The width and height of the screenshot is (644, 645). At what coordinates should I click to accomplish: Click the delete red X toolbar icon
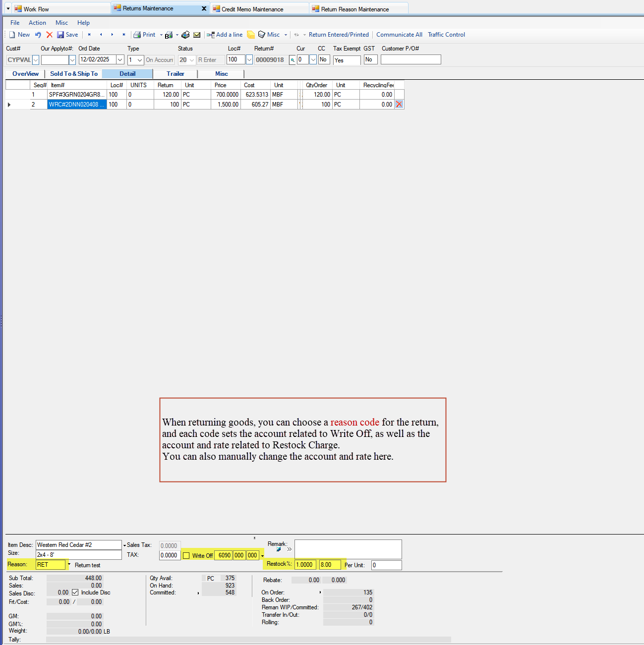49,34
